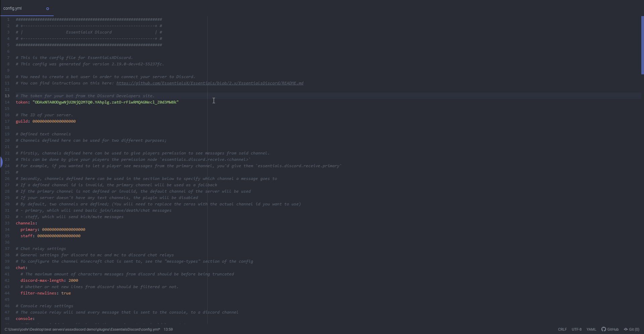Click the 'discord-max-length:' key
644x334 pixels.
coord(43,280)
